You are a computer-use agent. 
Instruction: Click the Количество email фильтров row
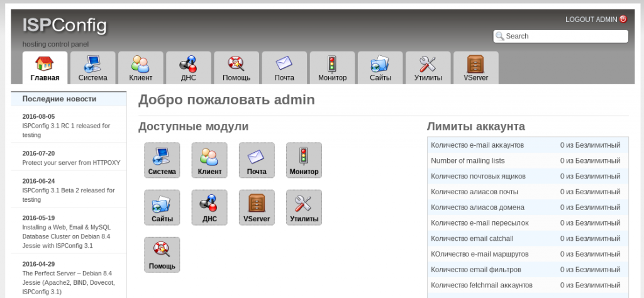[x=528, y=270]
